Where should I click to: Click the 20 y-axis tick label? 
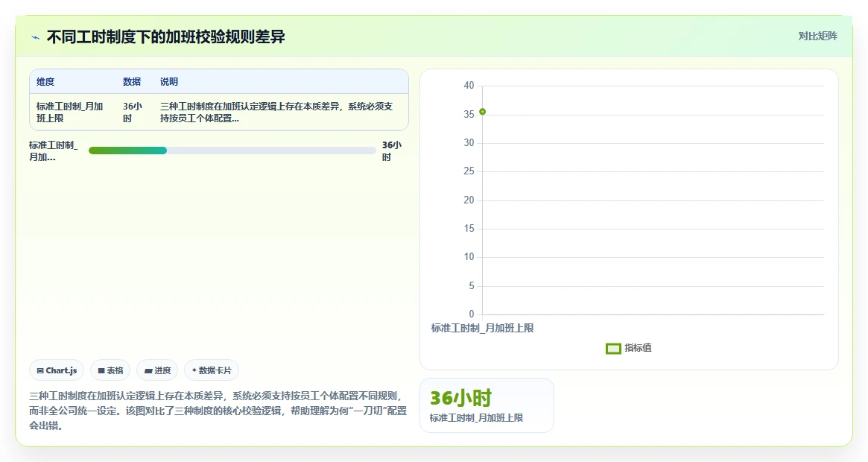click(469, 200)
